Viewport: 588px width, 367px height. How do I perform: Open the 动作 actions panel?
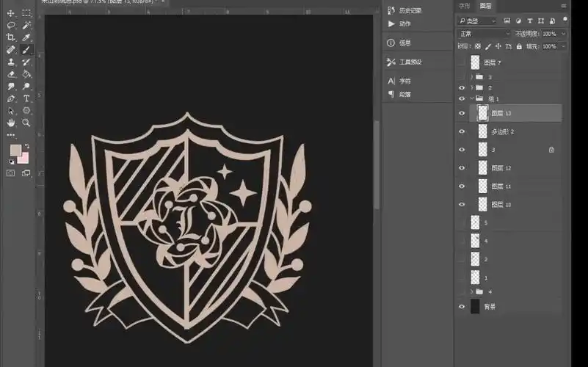tap(399, 23)
